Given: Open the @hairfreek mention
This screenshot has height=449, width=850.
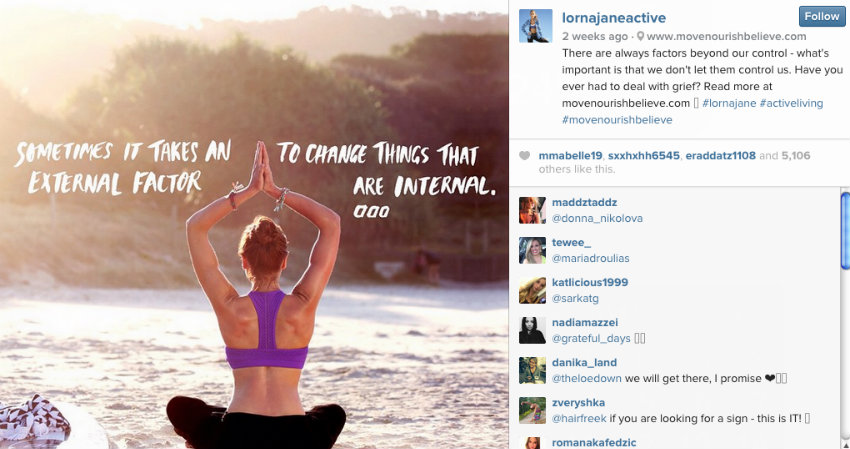Looking at the screenshot, I should (x=579, y=419).
